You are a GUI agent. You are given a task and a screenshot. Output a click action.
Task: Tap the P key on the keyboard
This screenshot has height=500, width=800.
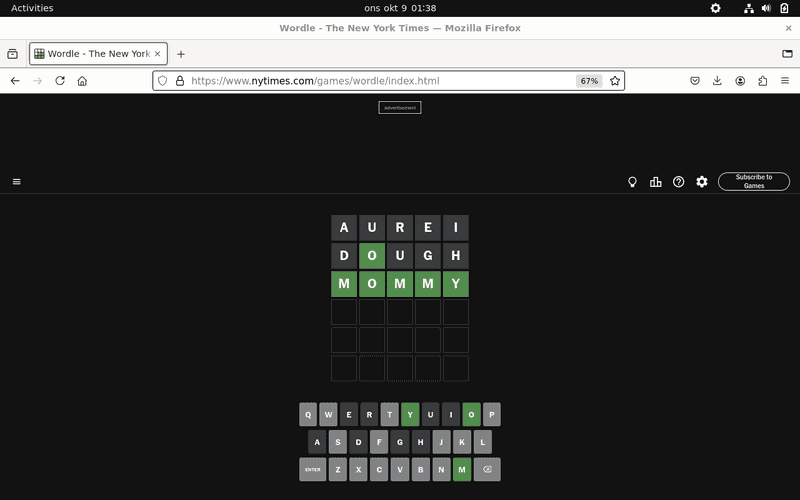tap(492, 414)
